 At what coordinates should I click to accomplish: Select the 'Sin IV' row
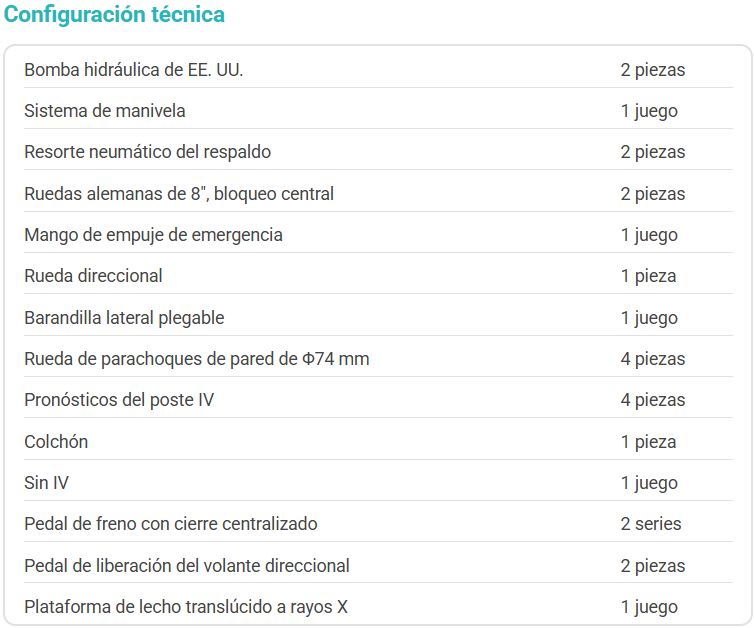[46, 483]
